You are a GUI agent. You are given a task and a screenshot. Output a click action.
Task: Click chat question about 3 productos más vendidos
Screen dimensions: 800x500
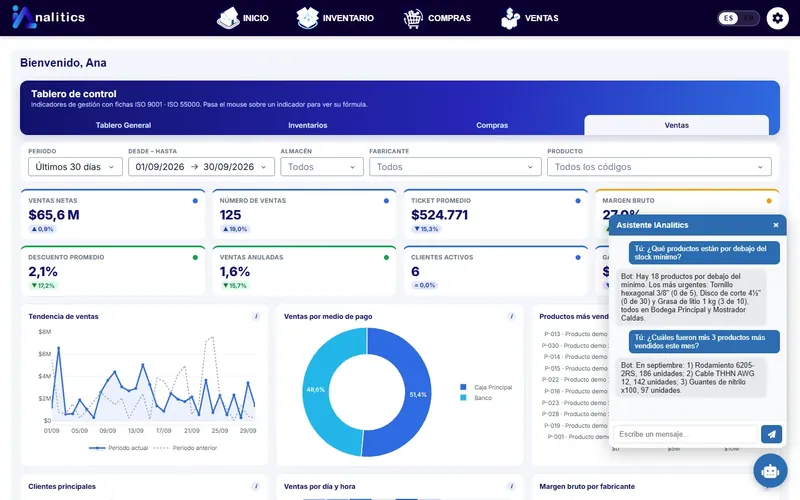tap(704, 341)
